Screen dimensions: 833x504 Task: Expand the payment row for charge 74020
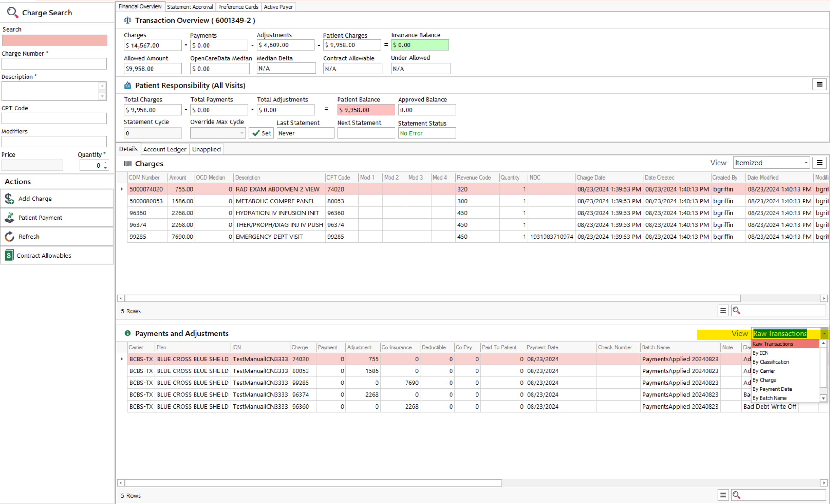click(122, 360)
